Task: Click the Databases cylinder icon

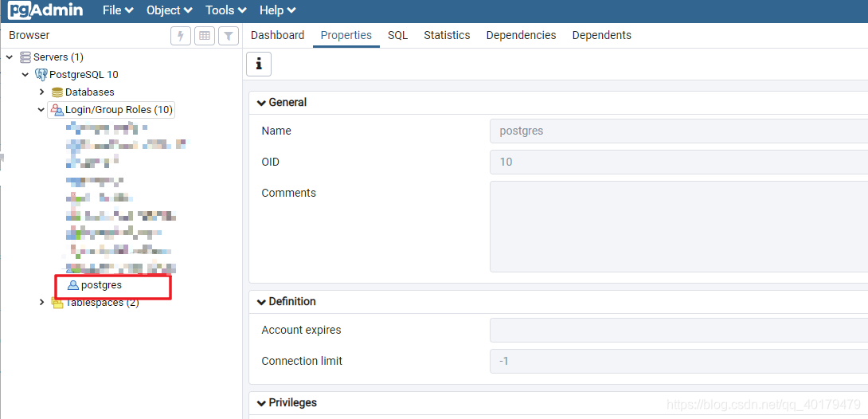Action: coord(57,92)
